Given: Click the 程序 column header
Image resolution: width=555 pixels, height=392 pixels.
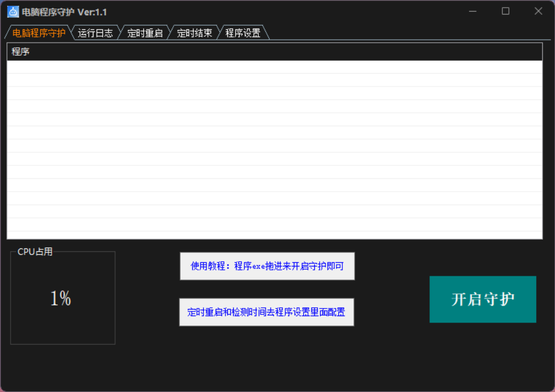Looking at the screenshot, I should (275, 51).
